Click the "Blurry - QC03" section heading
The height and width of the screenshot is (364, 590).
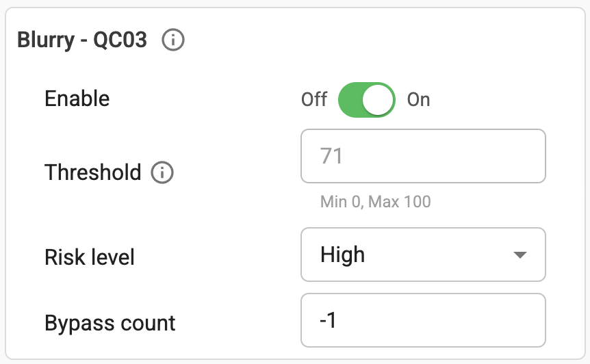coord(81,41)
